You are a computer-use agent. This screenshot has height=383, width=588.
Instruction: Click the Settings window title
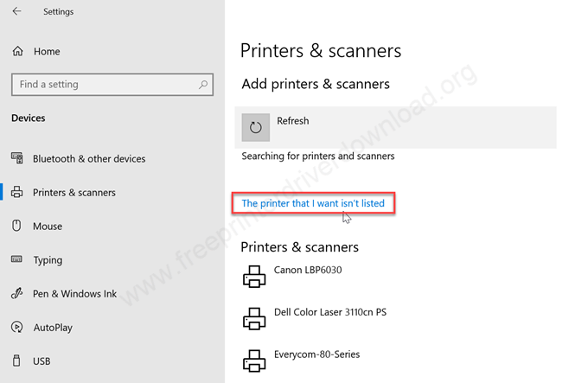(x=59, y=11)
